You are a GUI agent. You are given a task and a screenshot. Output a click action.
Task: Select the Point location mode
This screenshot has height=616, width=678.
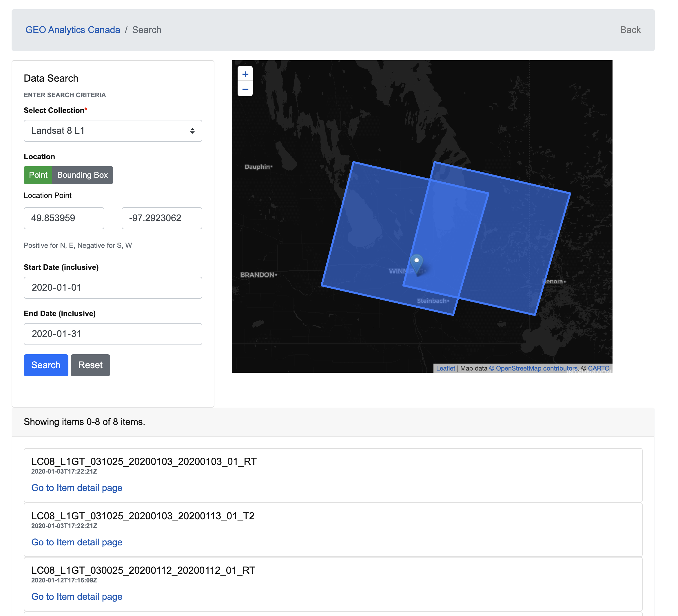click(38, 175)
